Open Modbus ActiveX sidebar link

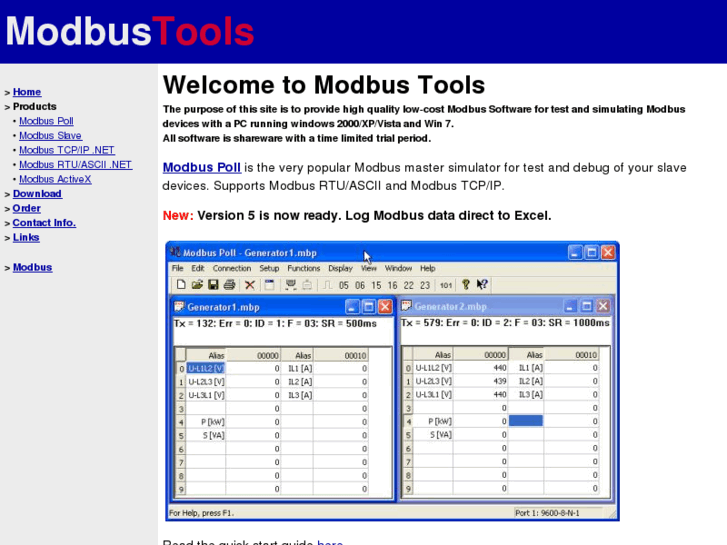point(55,179)
